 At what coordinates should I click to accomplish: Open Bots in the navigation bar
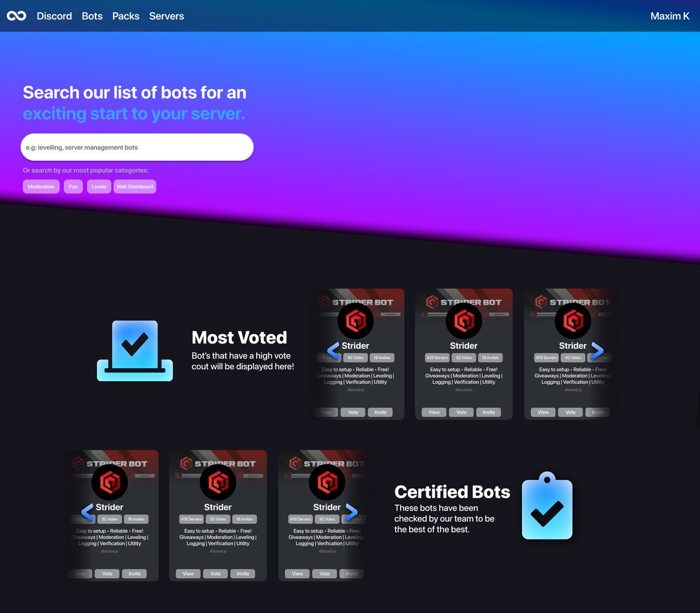[92, 16]
